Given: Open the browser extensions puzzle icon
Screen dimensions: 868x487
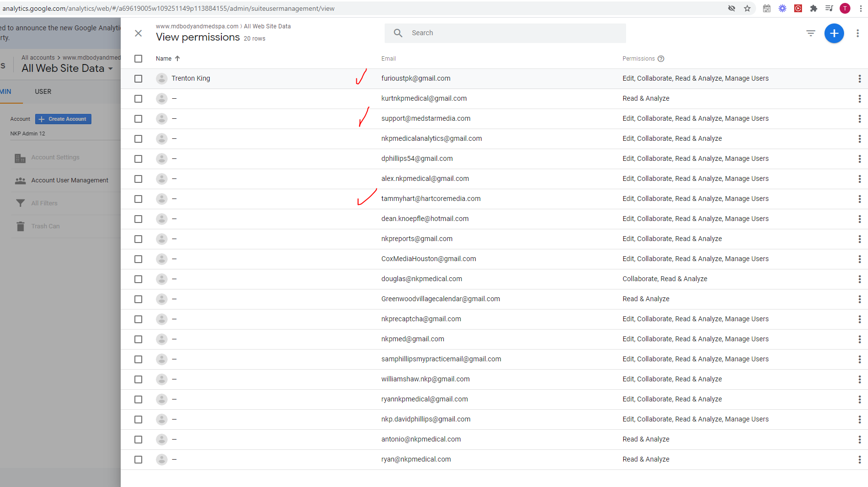Looking at the screenshot, I should (814, 8).
